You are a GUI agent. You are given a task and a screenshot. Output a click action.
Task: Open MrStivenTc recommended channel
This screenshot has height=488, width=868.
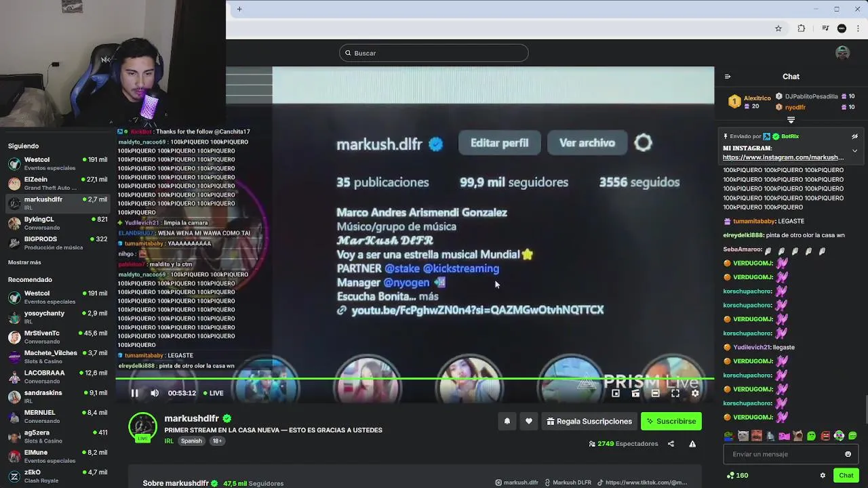point(58,337)
